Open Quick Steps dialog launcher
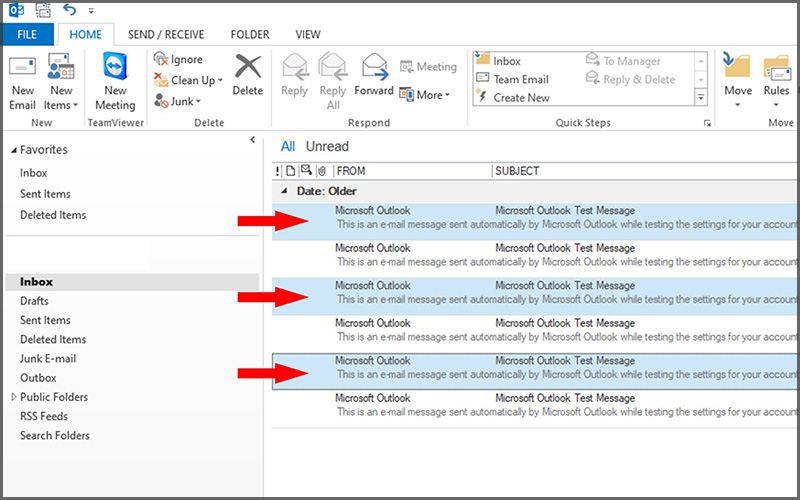 [x=707, y=123]
